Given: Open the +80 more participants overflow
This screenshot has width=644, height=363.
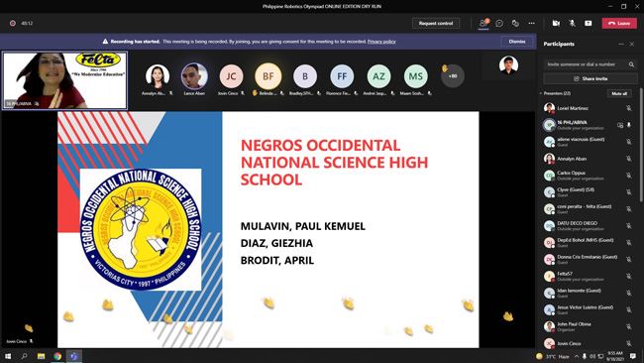Looking at the screenshot, I should (x=453, y=76).
